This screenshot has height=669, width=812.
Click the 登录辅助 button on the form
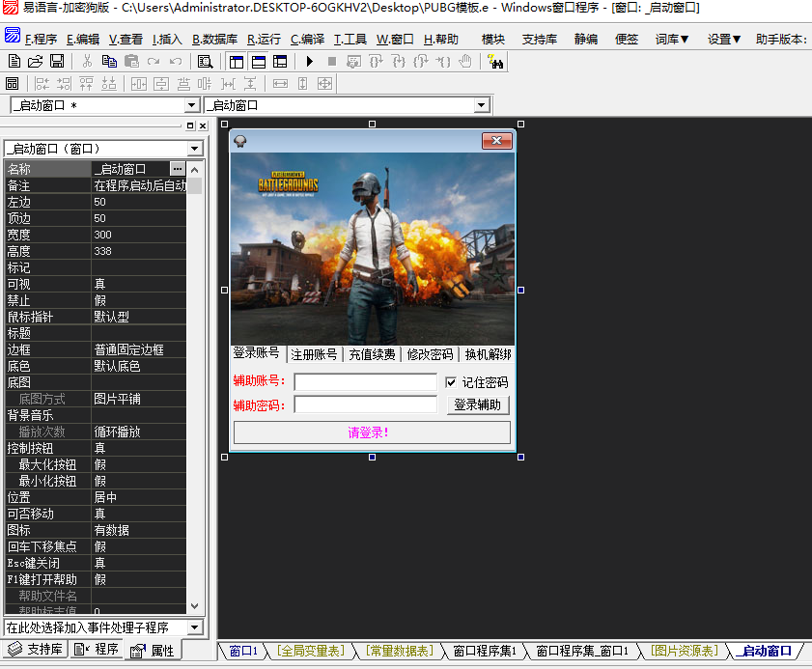pyautogui.click(x=477, y=404)
